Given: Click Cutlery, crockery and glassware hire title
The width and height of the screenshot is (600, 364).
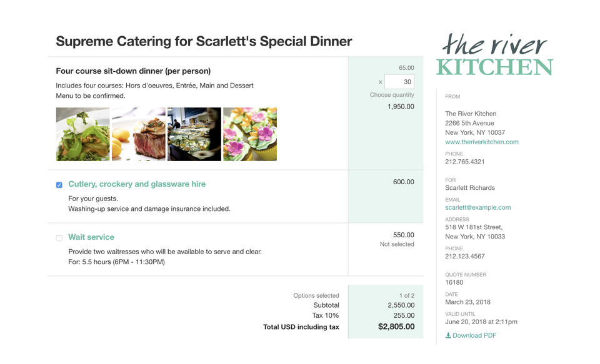Looking at the screenshot, I should [137, 184].
